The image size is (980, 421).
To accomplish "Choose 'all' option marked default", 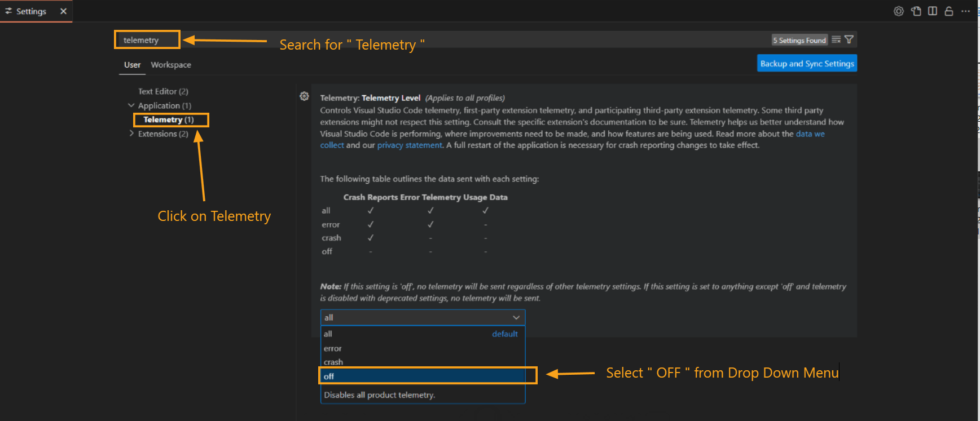I will pos(423,334).
